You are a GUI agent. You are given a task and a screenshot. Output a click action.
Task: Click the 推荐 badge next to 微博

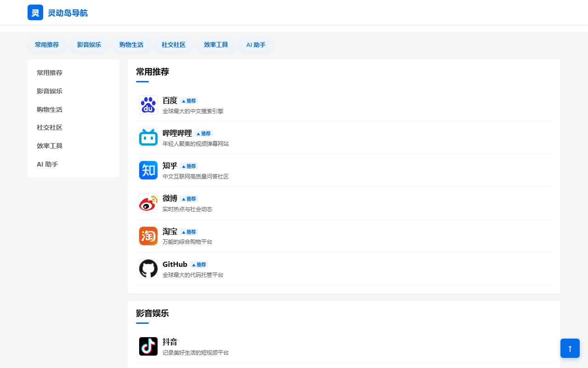[x=189, y=199]
